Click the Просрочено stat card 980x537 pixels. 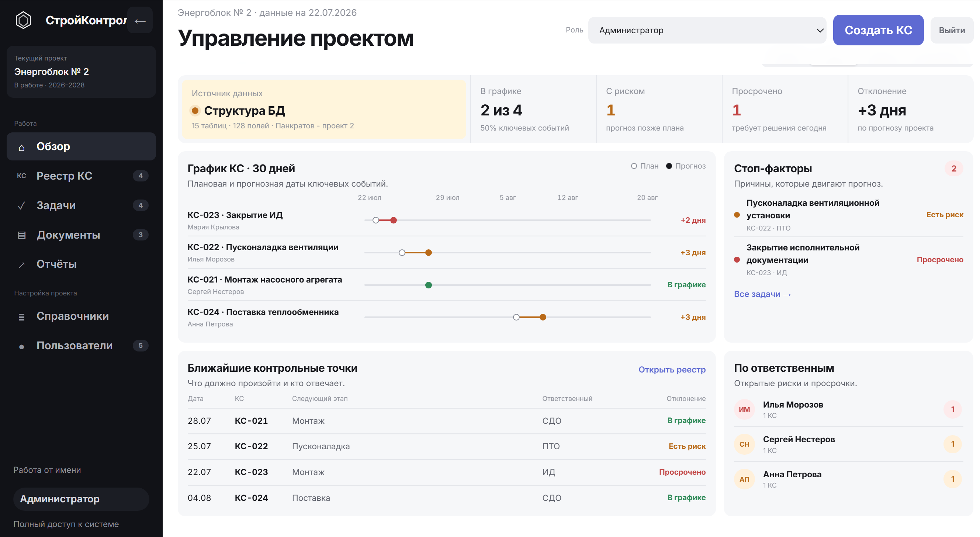[785, 109]
